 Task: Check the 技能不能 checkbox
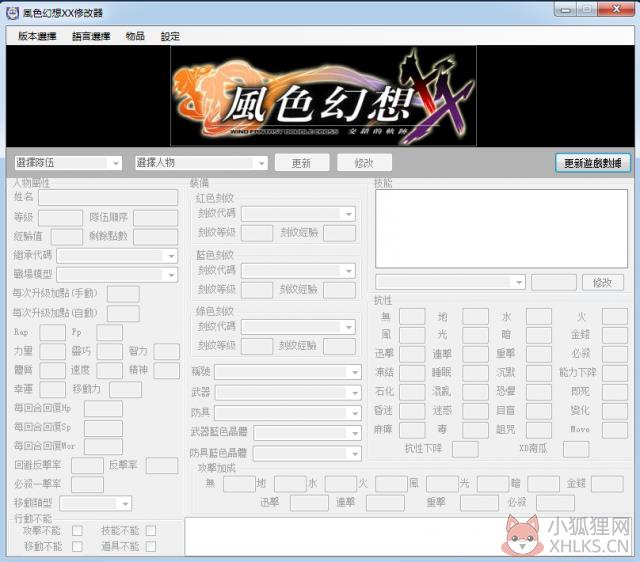(151, 531)
